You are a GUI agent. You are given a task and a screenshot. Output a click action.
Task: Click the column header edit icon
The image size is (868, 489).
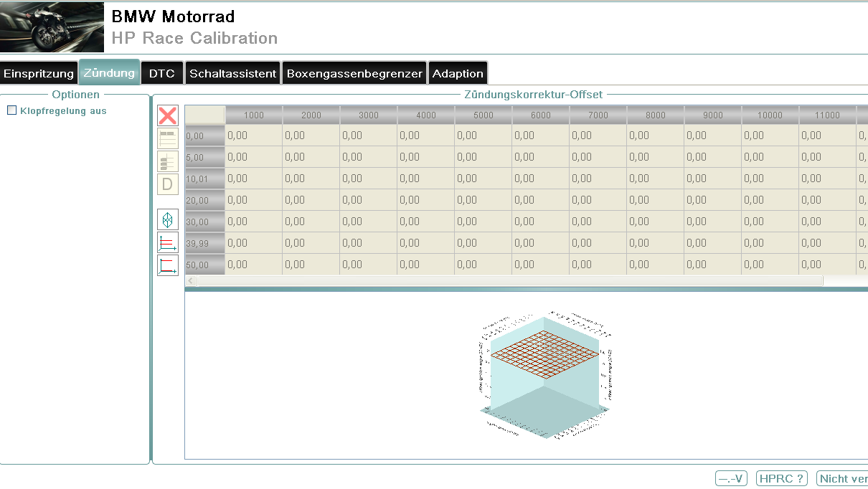(x=167, y=139)
